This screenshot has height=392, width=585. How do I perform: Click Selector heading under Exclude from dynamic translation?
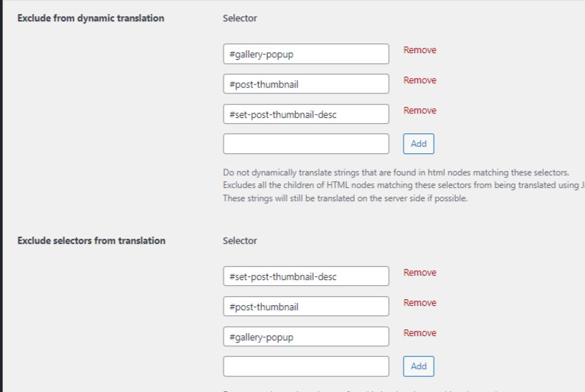(240, 18)
